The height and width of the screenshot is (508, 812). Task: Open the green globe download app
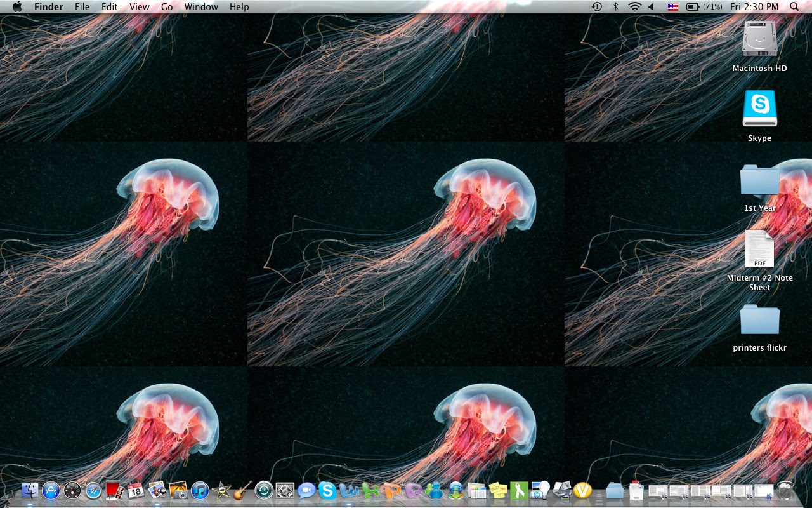(x=455, y=490)
